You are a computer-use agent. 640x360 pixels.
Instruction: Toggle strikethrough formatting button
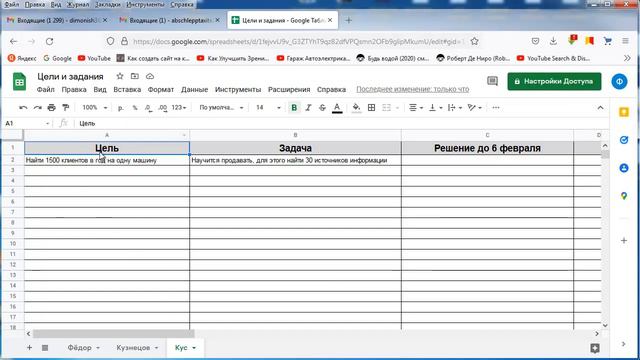322,108
